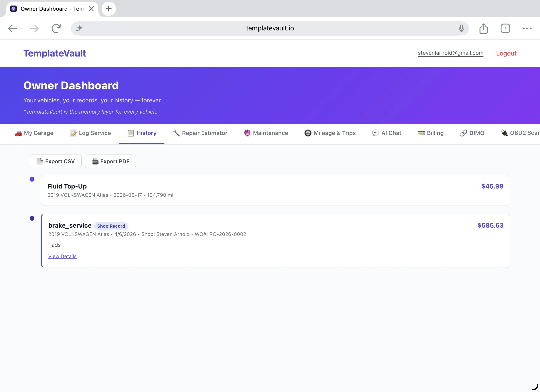Viewport: 540px width, 392px height.
Task: Click the sparkle assistant icon in address bar
Action: [x=79, y=29]
